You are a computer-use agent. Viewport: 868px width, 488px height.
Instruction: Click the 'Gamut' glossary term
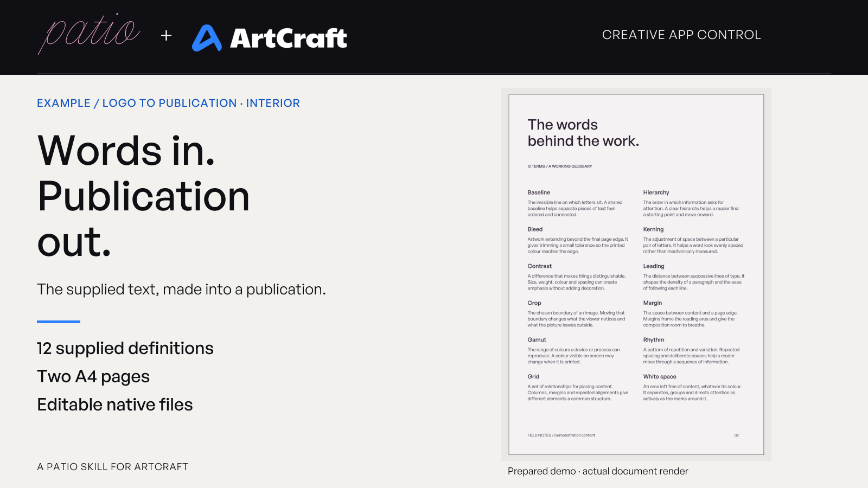coord(537,340)
